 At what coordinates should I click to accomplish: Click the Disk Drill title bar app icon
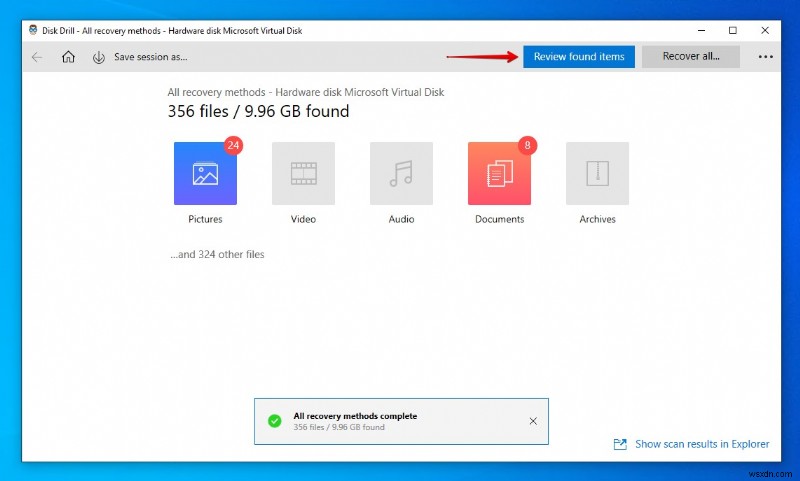[34, 30]
